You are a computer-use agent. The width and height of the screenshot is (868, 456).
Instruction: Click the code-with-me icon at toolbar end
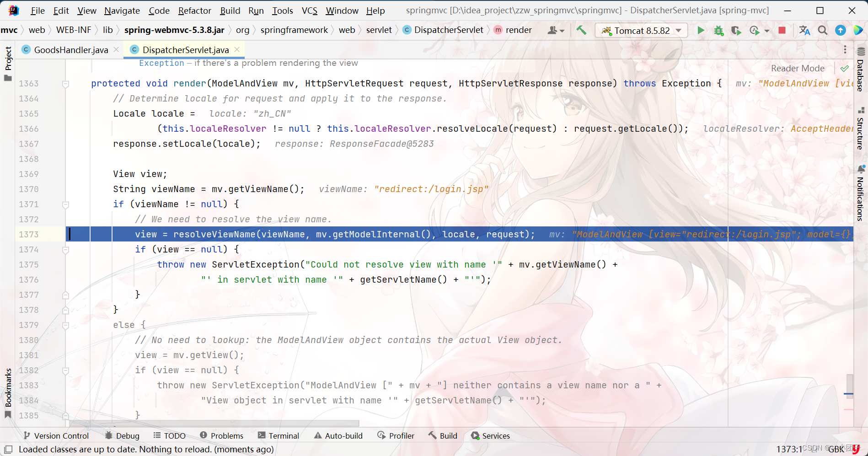point(858,30)
